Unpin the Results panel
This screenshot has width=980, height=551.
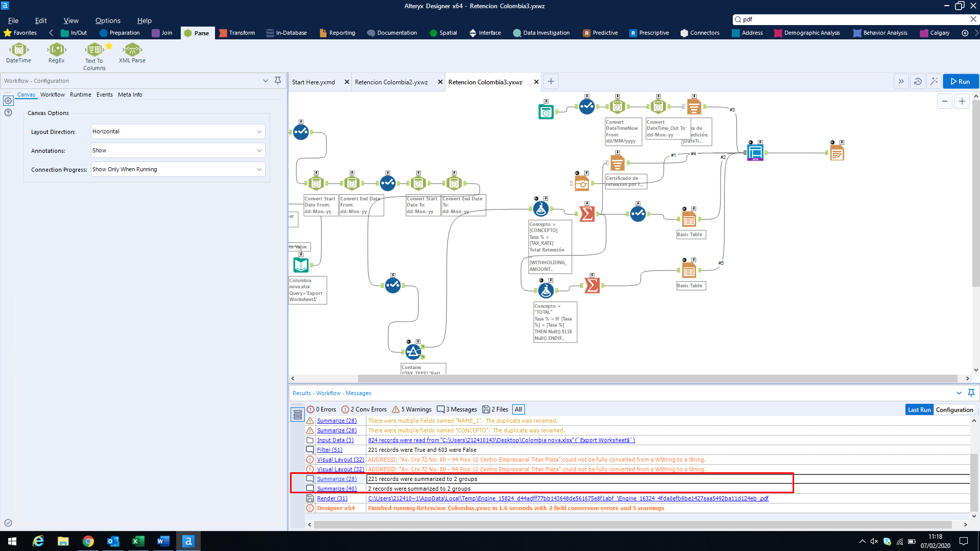(971, 393)
